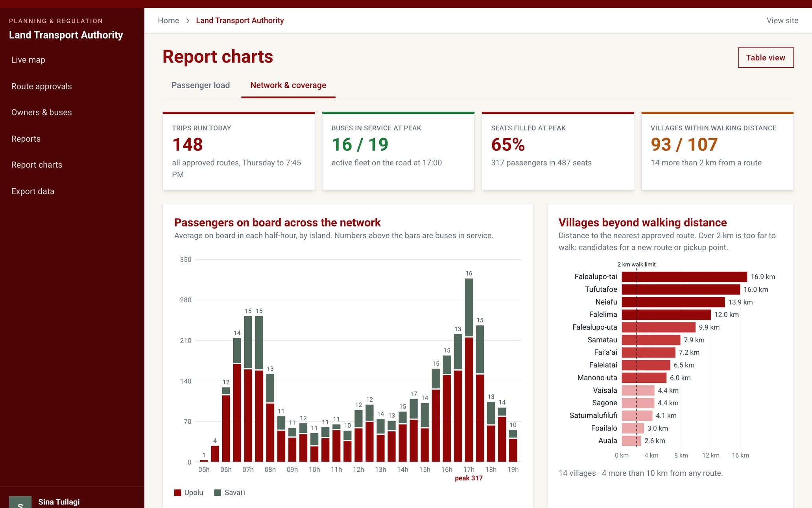This screenshot has height=508, width=812.
Task: Click the Falealupo-tai 16.9 km bar
Action: click(x=684, y=277)
